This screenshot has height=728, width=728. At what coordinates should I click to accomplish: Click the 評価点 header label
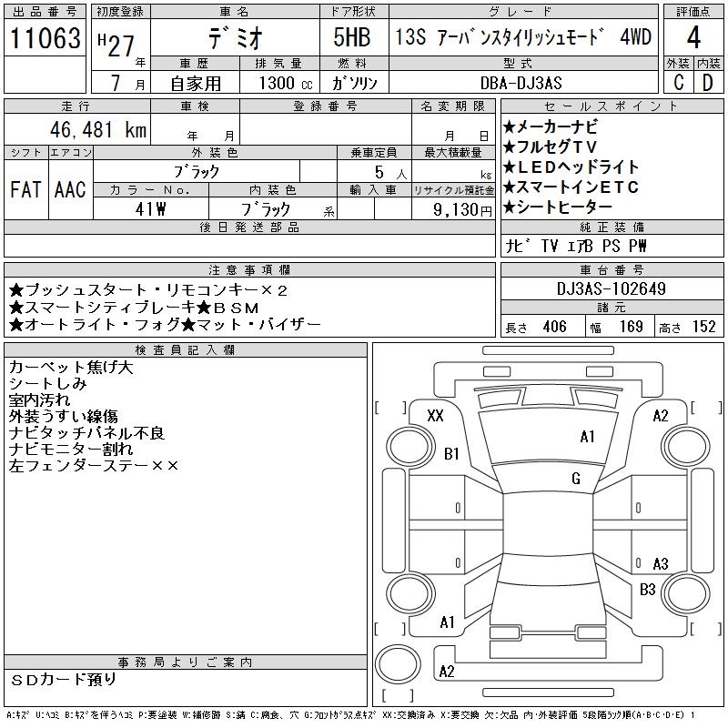pos(693,12)
